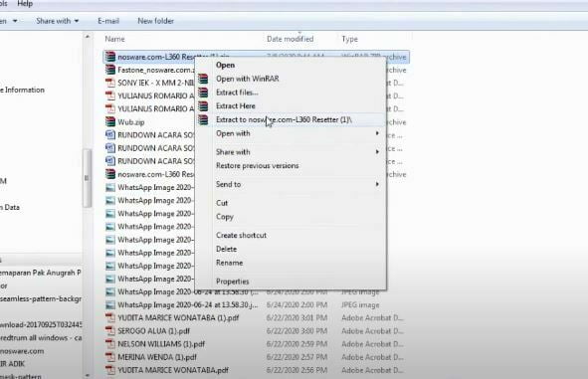Screen dimensions: 588x379
Task: Open the Help menu
Action: click(x=25, y=4)
